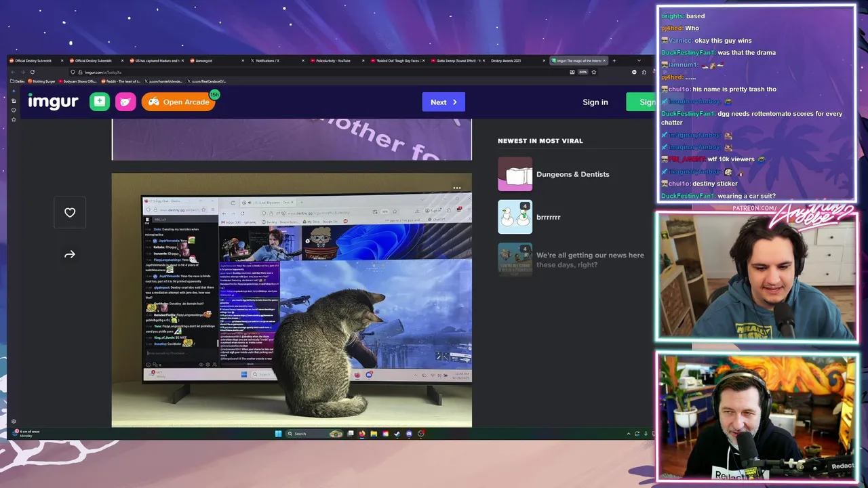Click the cat watching monitor image
The height and width of the screenshot is (488, 868).
click(292, 300)
